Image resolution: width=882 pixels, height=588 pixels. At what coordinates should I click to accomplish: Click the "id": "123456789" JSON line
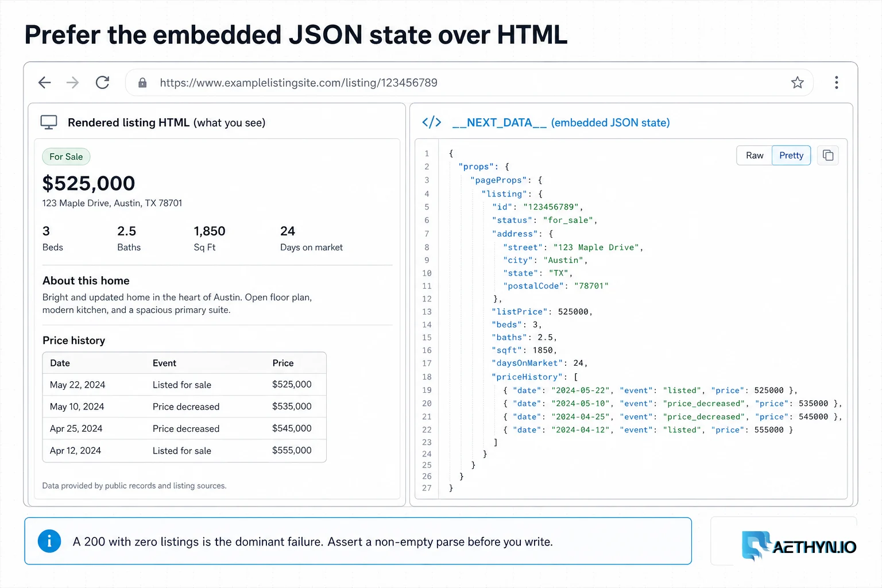click(537, 207)
